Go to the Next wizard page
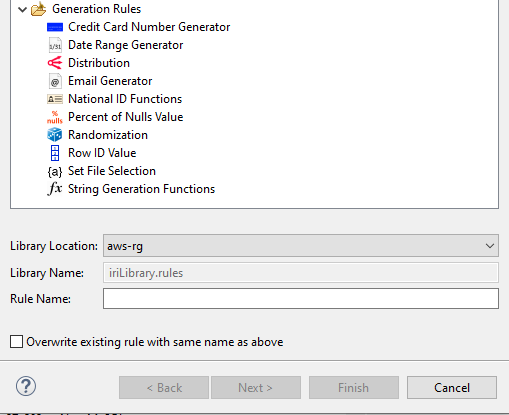The width and height of the screenshot is (509, 415). [256, 388]
